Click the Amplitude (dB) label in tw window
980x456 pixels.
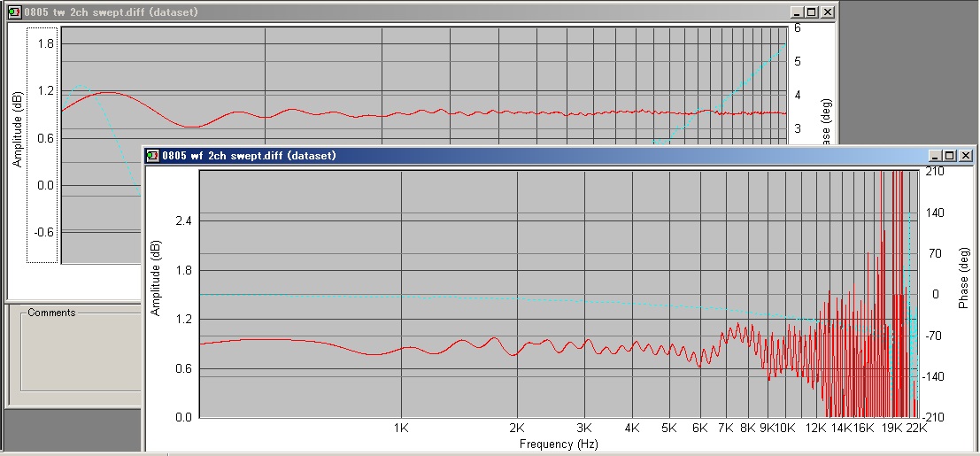click(18, 129)
